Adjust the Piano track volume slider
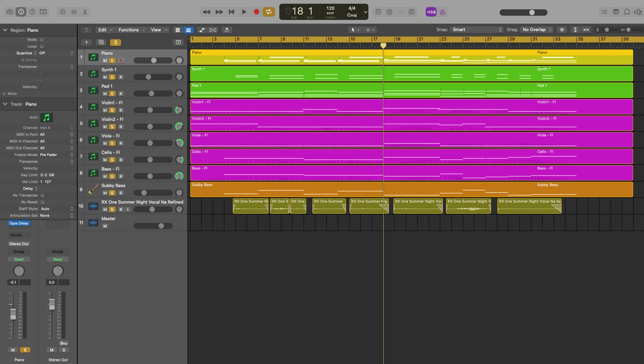 (x=153, y=61)
